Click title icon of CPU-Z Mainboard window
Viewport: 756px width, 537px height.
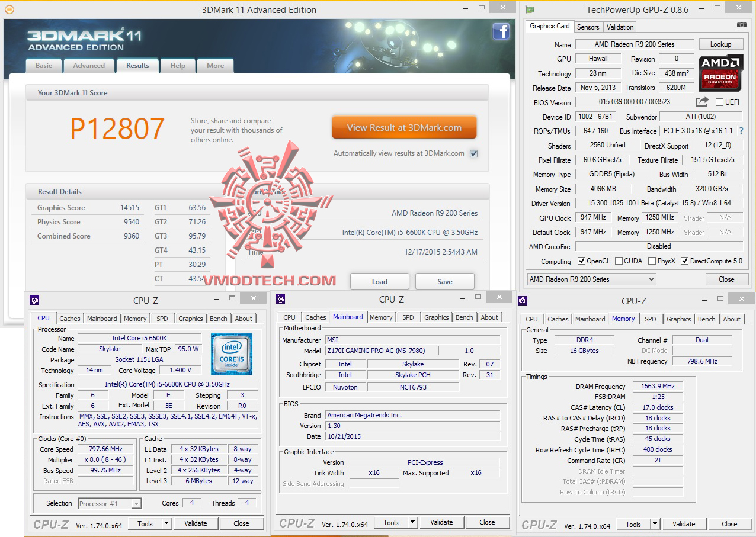point(281,300)
